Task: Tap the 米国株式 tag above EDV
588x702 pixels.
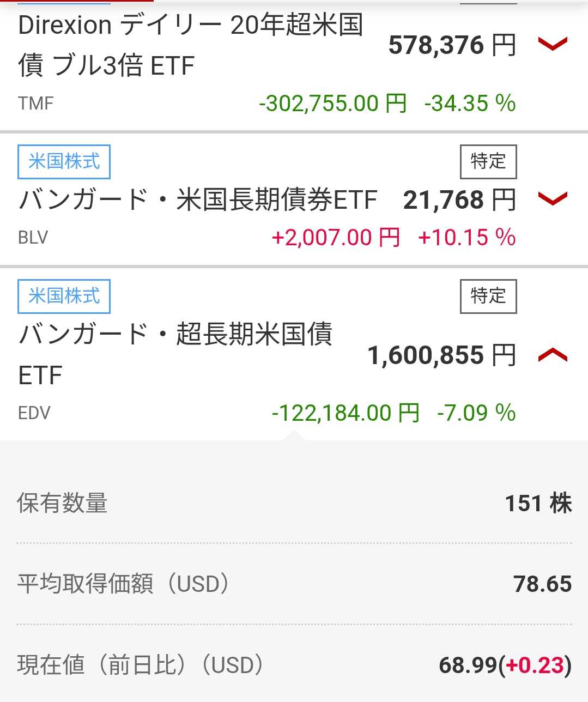Action: (64, 296)
